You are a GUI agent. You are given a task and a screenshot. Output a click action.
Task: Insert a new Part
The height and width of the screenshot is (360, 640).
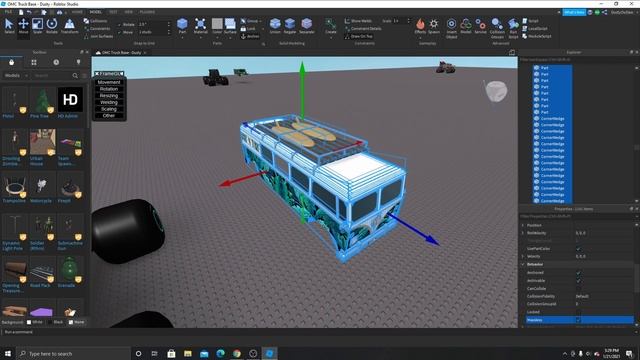(x=182, y=25)
